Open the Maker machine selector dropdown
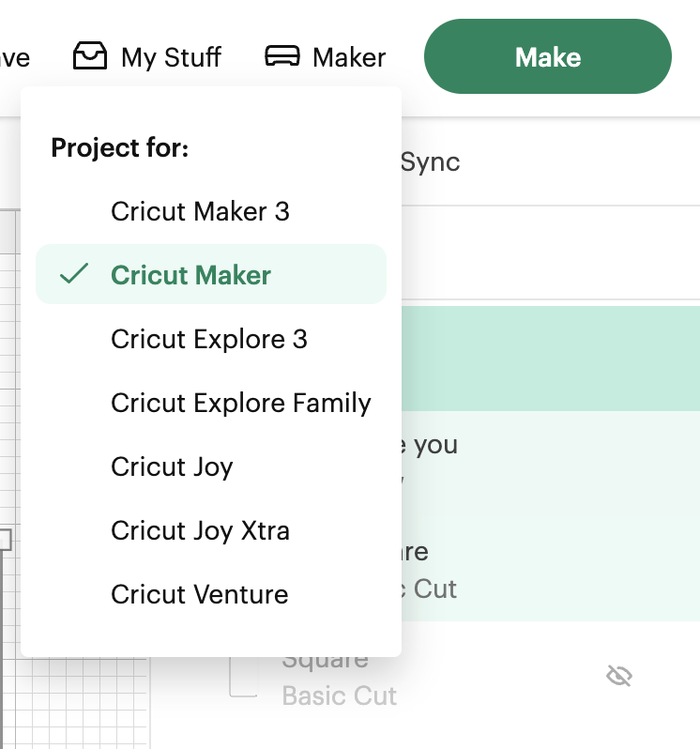 pyautogui.click(x=326, y=57)
